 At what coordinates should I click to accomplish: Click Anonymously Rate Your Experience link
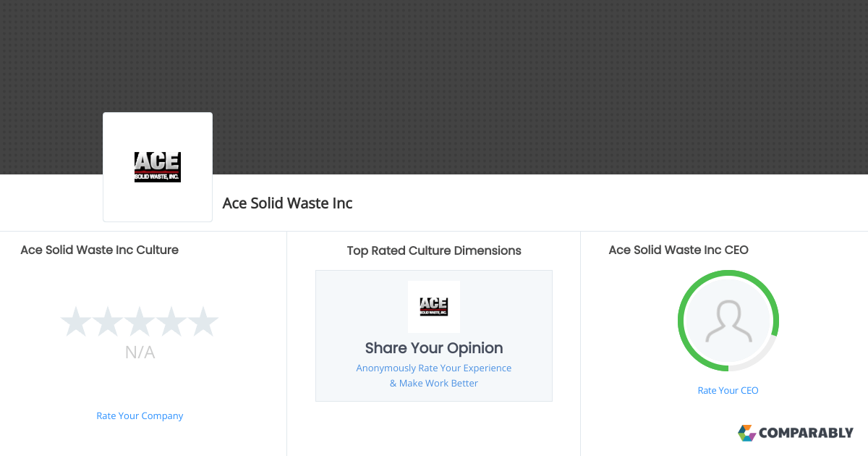click(x=433, y=368)
